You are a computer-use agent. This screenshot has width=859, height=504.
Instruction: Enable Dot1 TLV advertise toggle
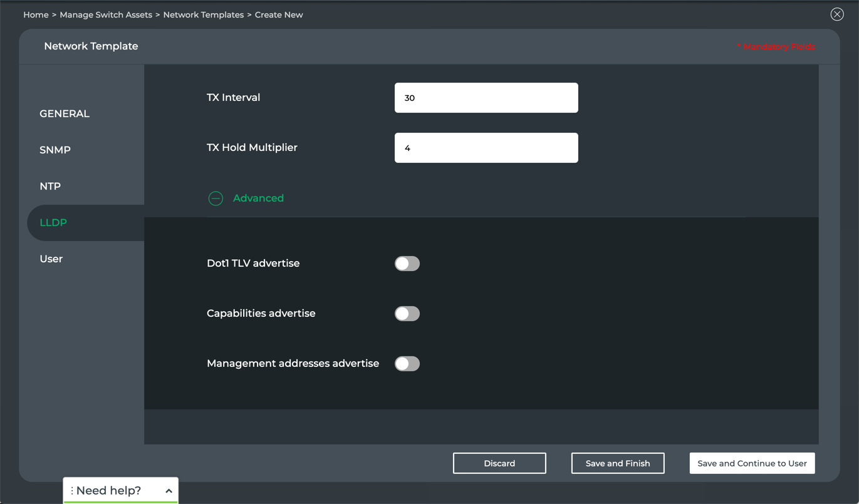click(x=407, y=264)
